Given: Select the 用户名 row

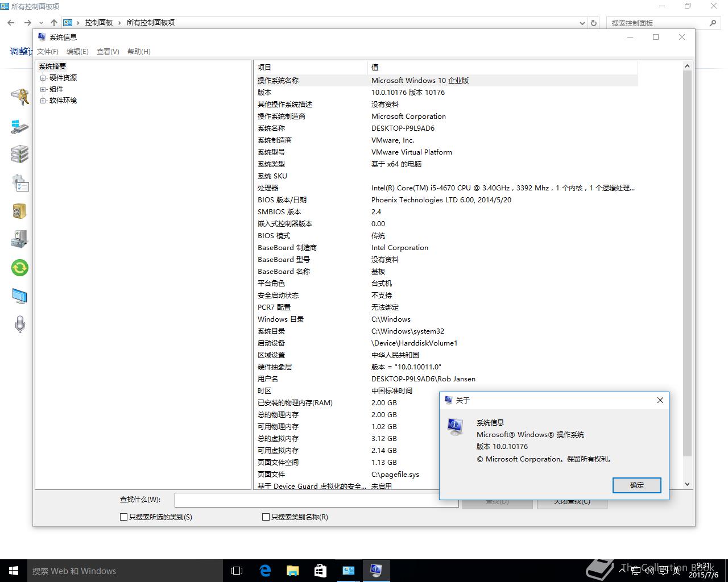Looking at the screenshot, I should (x=445, y=379).
